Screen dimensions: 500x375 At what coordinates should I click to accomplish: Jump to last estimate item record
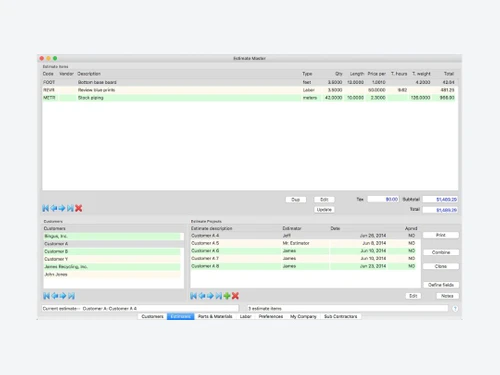tap(70, 208)
